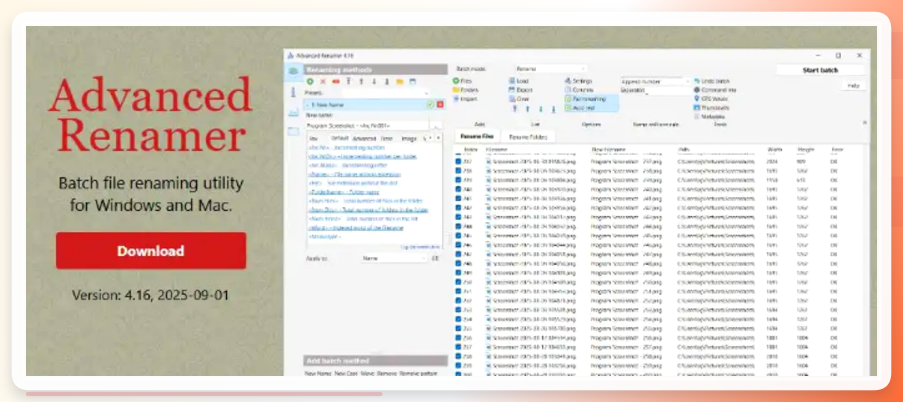
Task: Click the Undo batch tool
Action: point(711,81)
